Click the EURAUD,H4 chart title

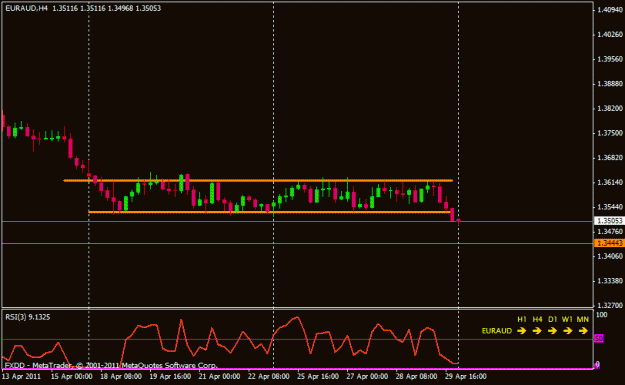[27, 8]
